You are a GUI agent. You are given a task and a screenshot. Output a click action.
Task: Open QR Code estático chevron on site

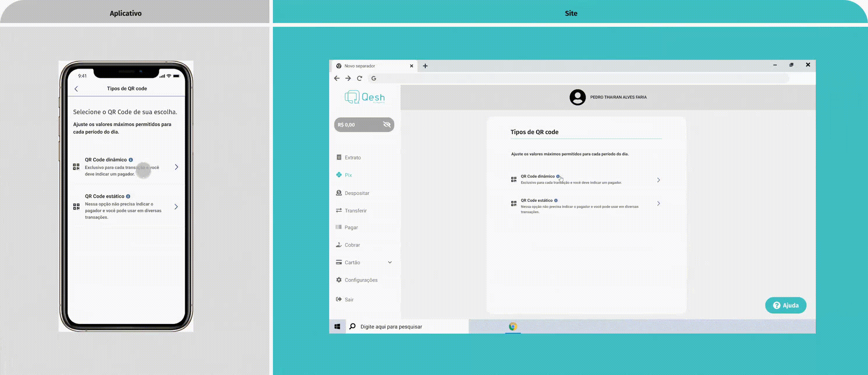tap(658, 203)
